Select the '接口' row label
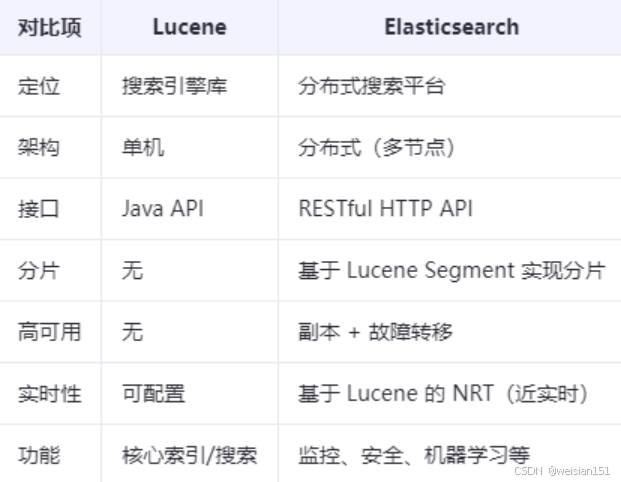 [39, 209]
